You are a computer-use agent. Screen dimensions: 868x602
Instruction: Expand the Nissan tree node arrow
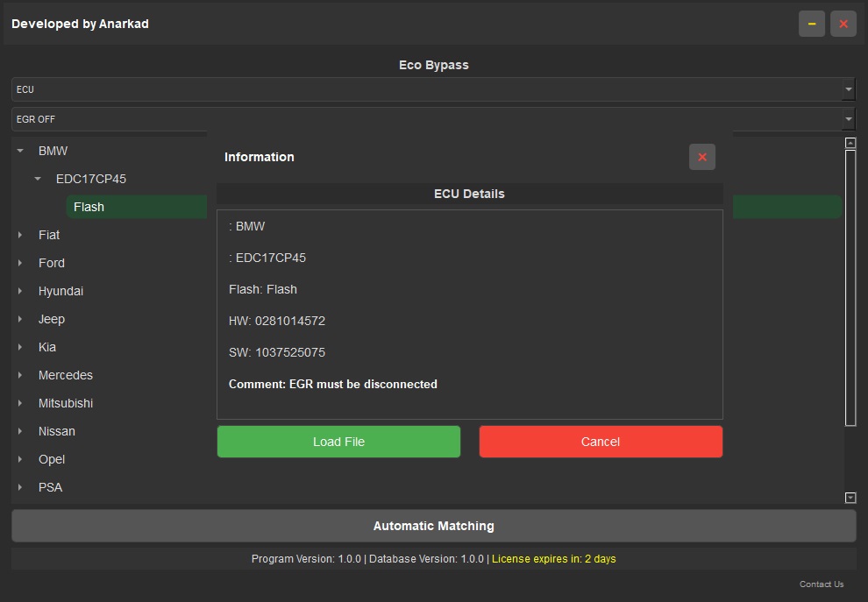click(x=20, y=431)
